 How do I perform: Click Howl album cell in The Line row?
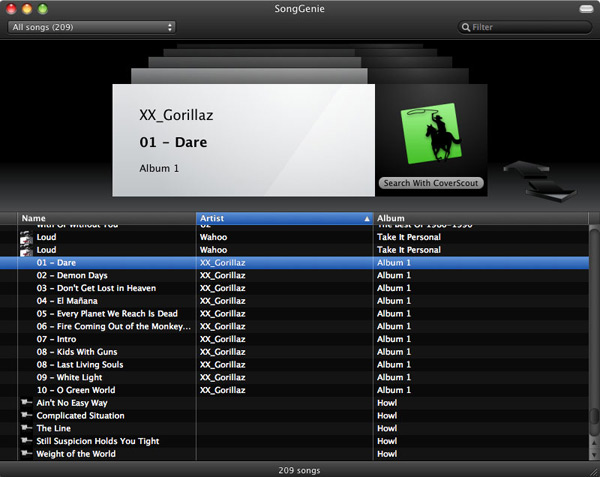(387, 428)
